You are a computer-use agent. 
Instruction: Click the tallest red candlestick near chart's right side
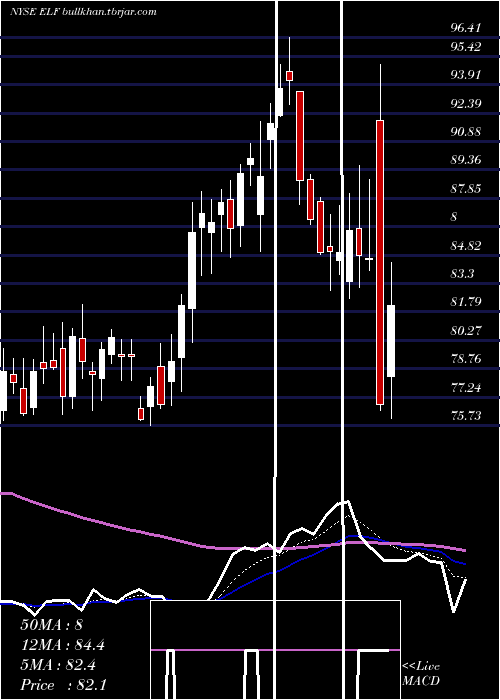(380, 262)
